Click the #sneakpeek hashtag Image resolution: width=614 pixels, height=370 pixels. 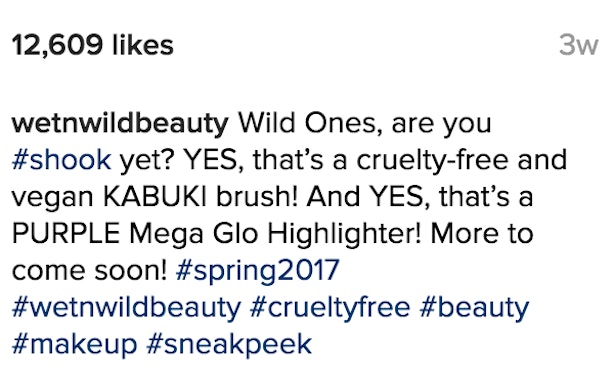(229, 345)
